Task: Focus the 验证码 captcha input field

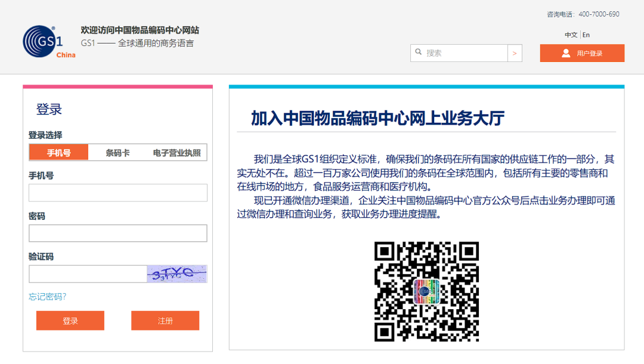Action: pos(88,273)
